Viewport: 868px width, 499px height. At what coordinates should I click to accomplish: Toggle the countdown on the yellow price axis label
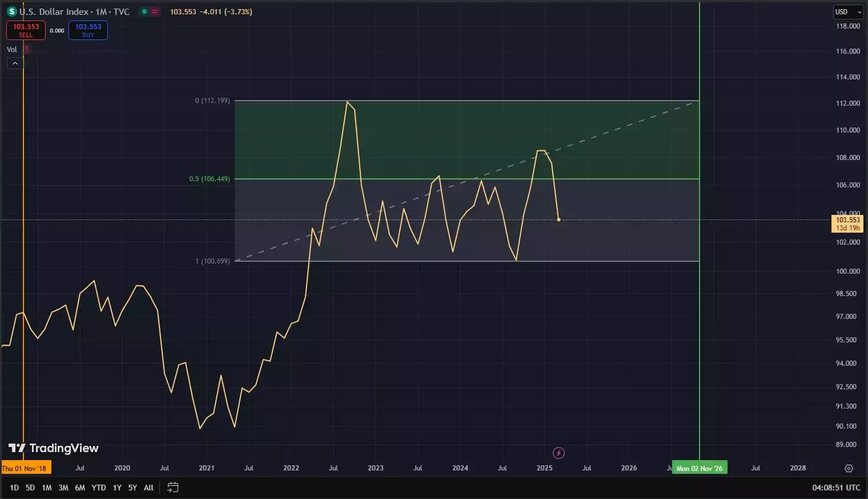coord(847,223)
